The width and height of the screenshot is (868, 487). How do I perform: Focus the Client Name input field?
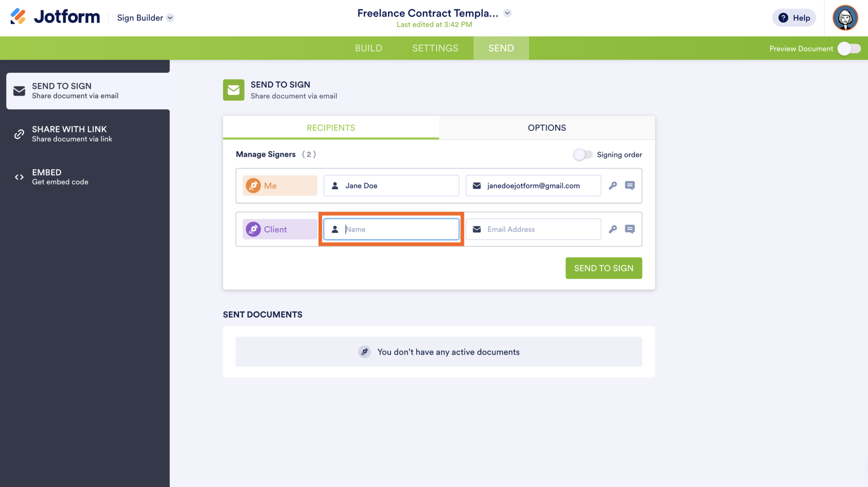click(391, 229)
